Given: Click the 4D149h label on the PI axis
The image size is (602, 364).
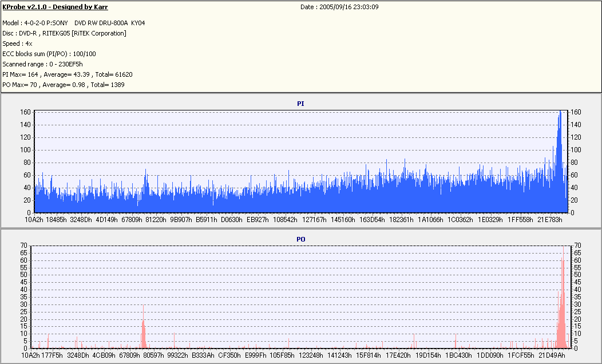Looking at the screenshot, I should (x=106, y=220).
